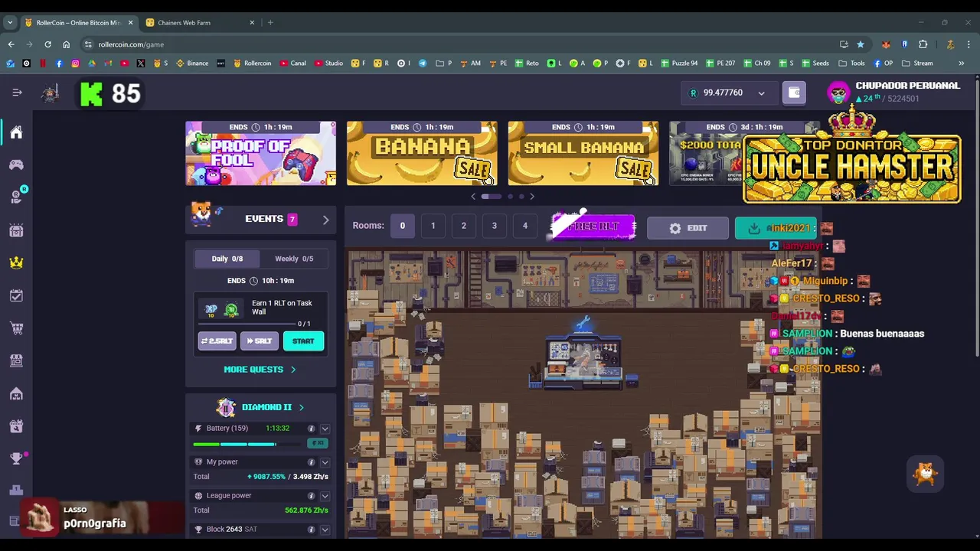This screenshot has width=980, height=551.
Task: Expand the League power section chevron
Action: [325, 496]
